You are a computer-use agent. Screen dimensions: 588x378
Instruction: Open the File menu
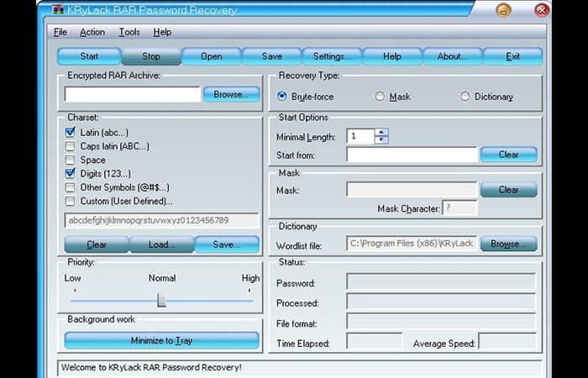[60, 32]
